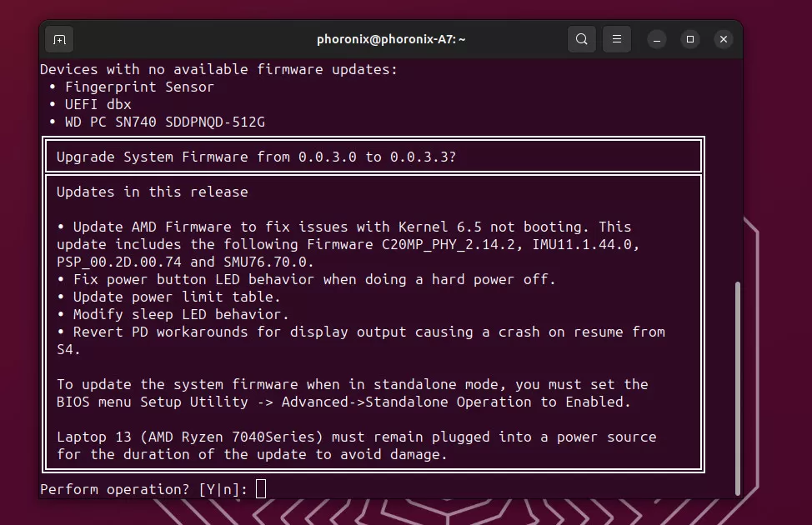Image resolution: width=812 pixels, height=525 pixels.
Task: Maximize the terminal window
Action: tap(690, 39)
